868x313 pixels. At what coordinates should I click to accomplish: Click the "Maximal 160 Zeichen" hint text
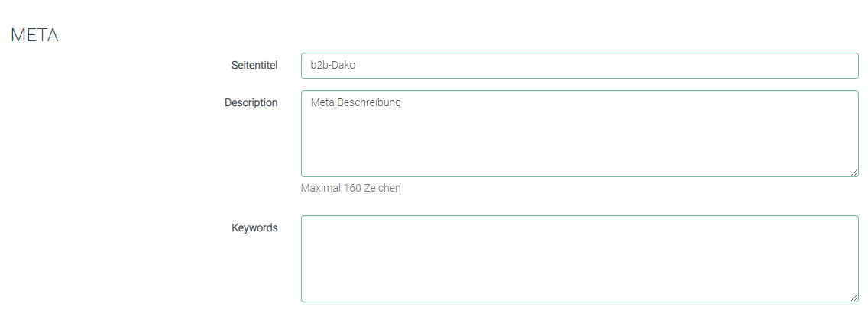pos(351,188)
